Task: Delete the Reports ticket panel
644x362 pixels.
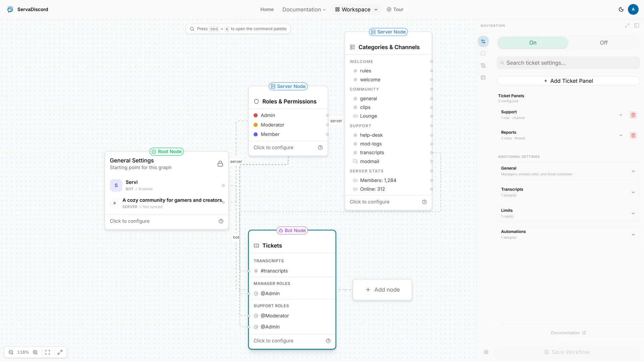Action: coord(633,135)
